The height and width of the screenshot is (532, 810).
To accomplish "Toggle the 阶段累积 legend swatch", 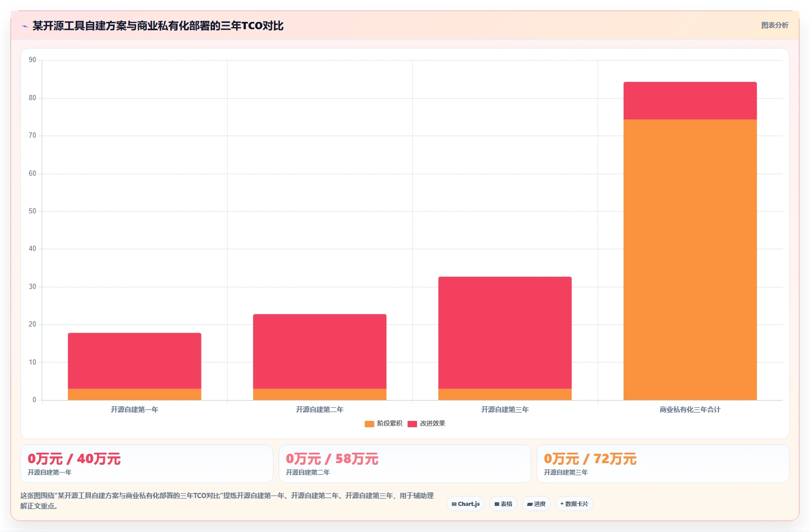I will (370, 424).
